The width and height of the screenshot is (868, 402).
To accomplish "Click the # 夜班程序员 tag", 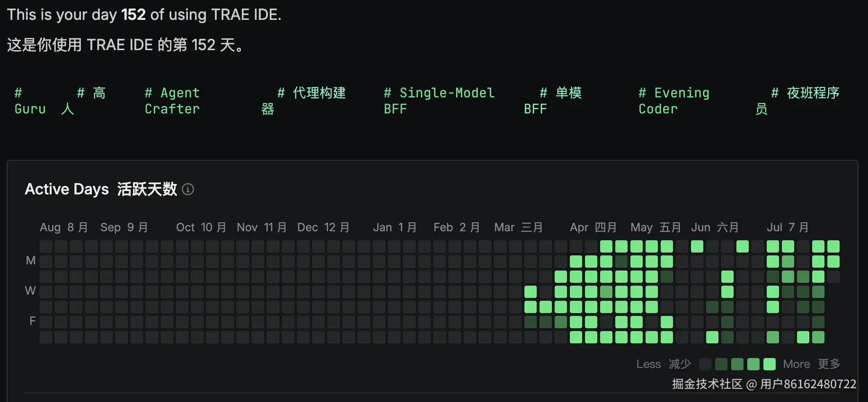I will pos(797,101).
